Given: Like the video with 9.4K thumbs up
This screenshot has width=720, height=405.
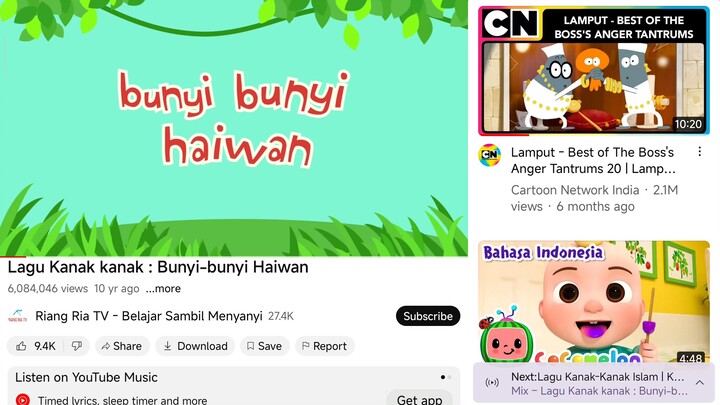Looking at the screenshot, I should (x=36, y=346).
